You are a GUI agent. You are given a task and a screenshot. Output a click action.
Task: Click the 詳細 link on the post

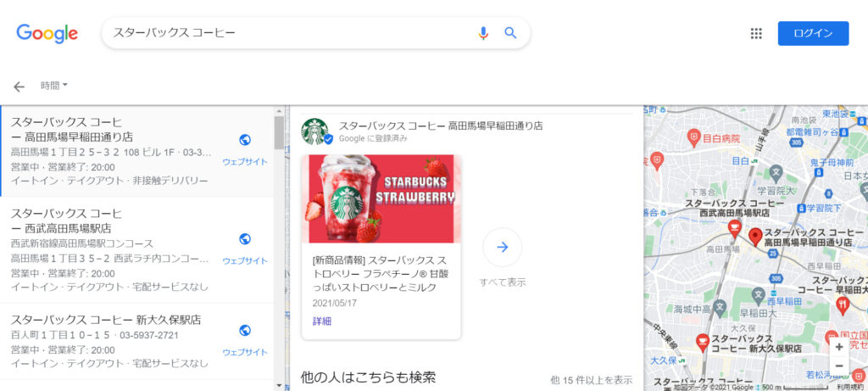(321, 321)
